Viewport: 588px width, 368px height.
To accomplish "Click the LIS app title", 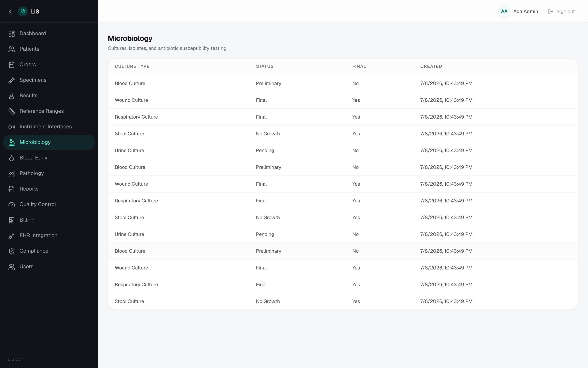I will 35,11.
